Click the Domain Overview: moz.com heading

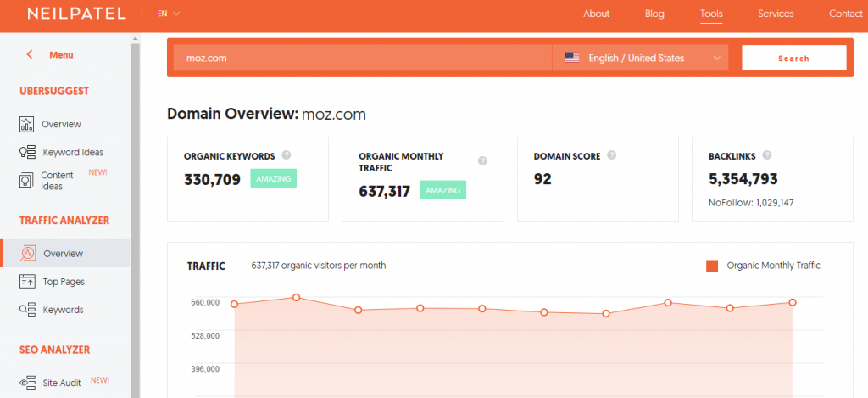(266, 115)
